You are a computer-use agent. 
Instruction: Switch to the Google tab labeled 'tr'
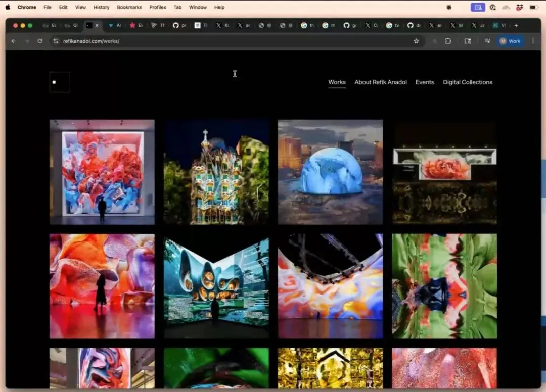pos(307,25)
